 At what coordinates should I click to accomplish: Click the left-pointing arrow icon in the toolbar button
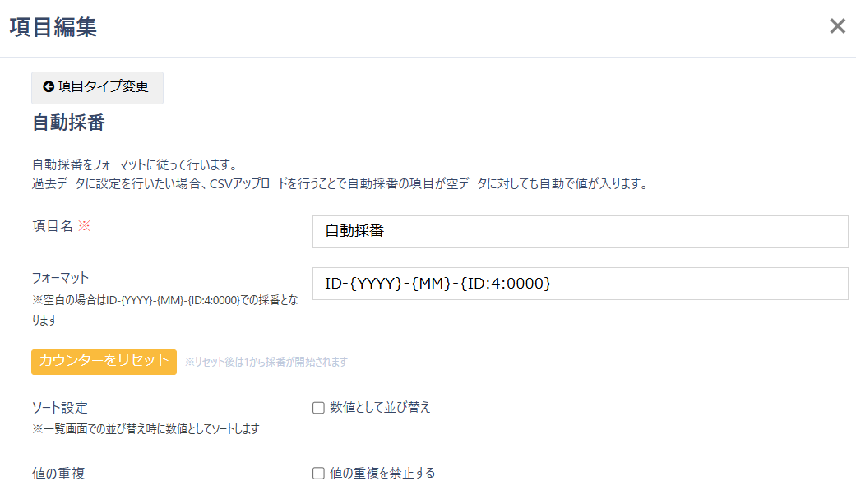point(47,87)
